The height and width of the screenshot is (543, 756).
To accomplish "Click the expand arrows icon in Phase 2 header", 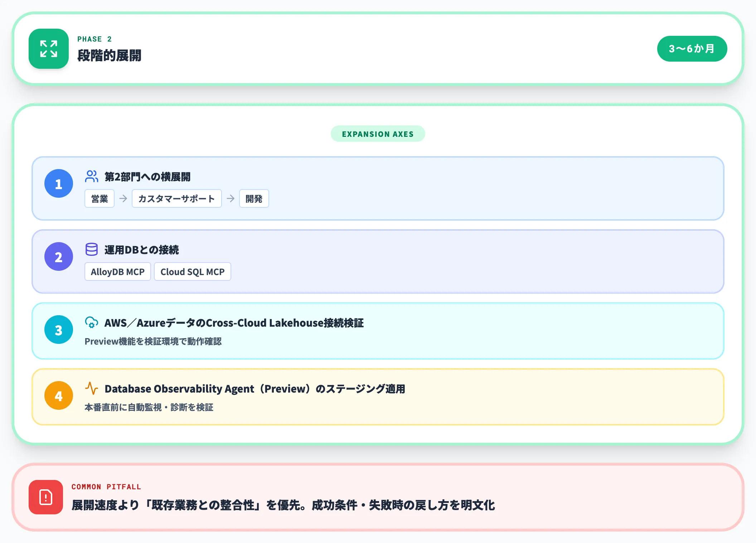I will [48, 49].
